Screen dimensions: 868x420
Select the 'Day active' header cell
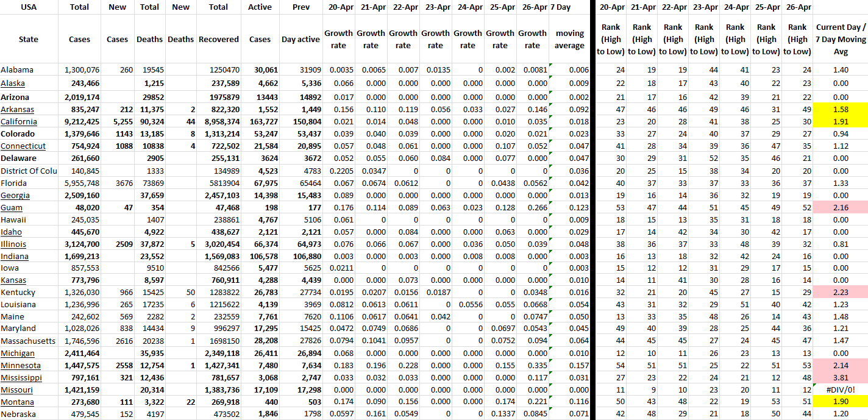[301, 39]
